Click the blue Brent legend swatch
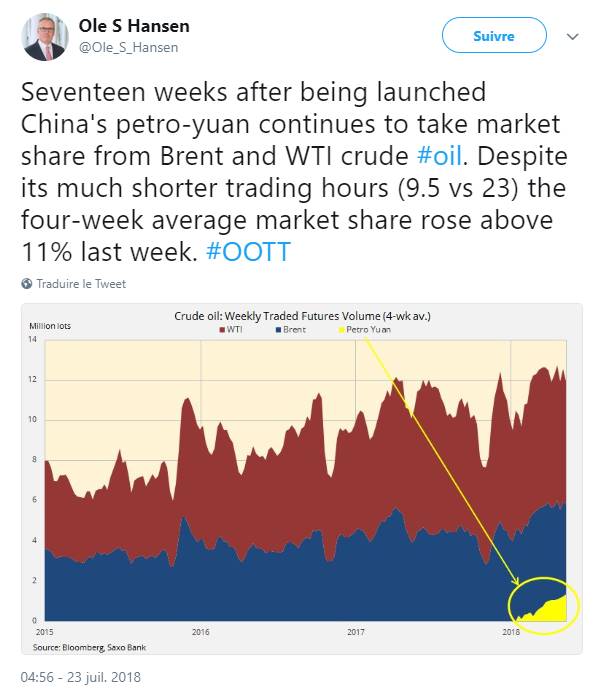The image size is (604, 695). point(279,330)
